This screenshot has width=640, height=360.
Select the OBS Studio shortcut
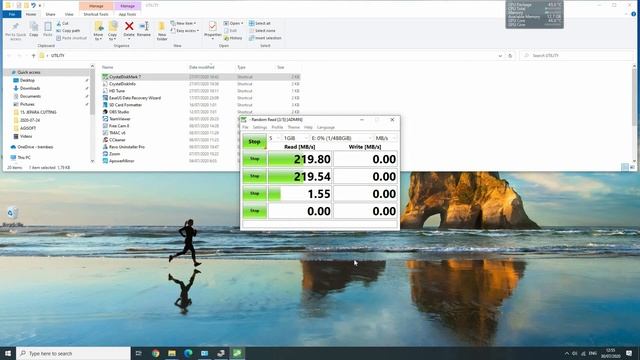119,112
